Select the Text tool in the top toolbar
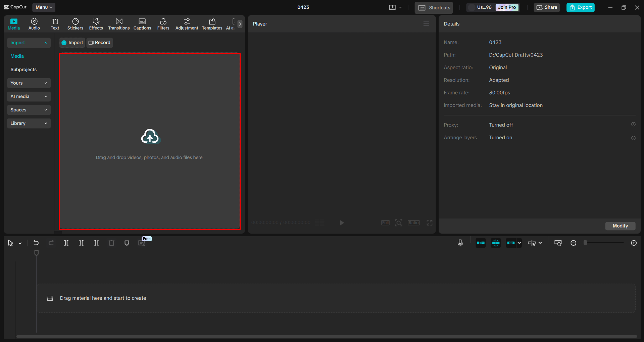Viewport: 644px width, 342px height. coord(55,23)
